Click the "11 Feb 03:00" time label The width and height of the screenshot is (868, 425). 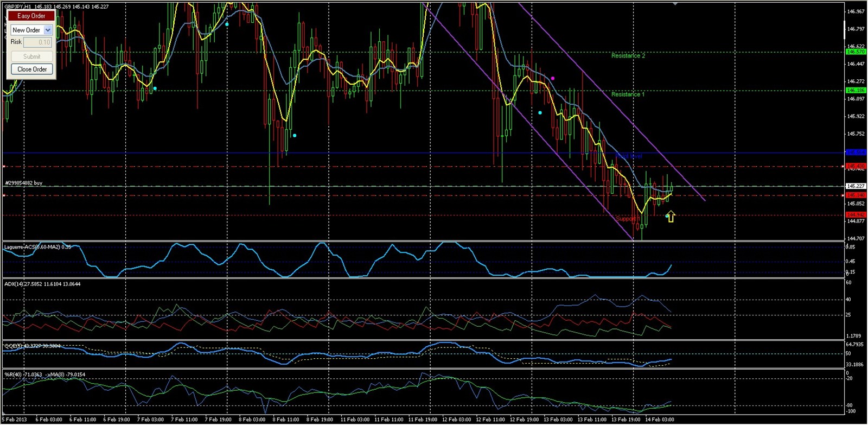(355, 420)
